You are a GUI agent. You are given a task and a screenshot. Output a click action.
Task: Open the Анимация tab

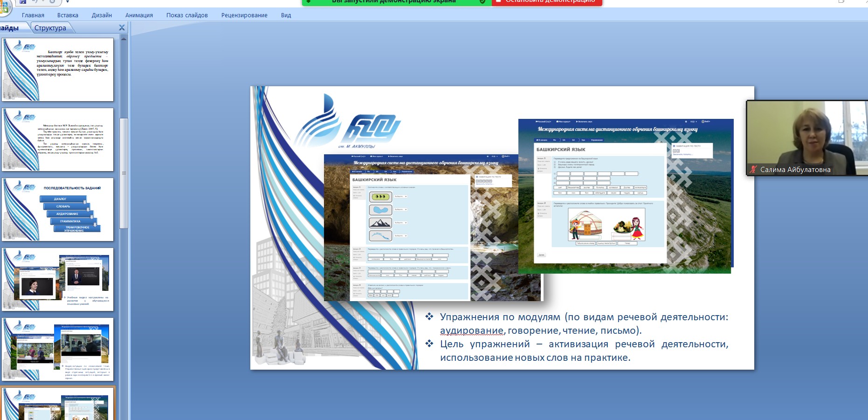pyautogui.click(x=139, y=15)
